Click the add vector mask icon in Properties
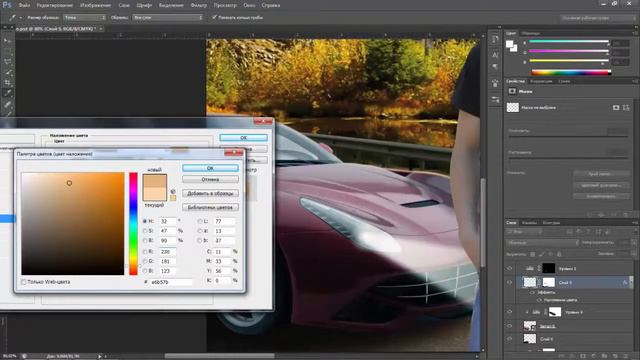This screenshot has width=640, height=360. tap(626, 107)
